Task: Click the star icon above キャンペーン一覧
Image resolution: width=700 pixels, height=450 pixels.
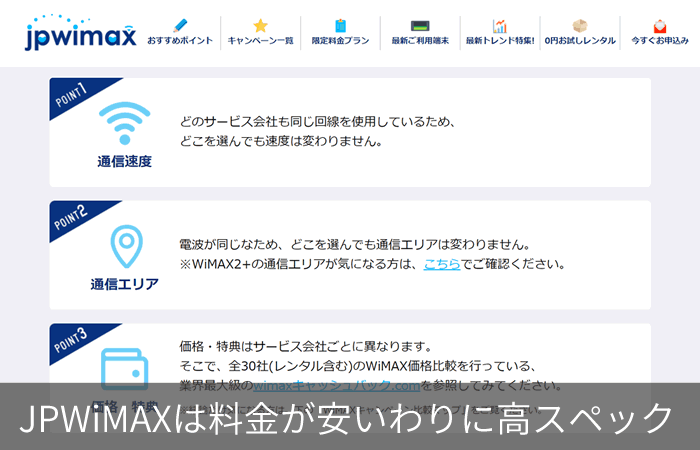Action: (x=260, y=25)
